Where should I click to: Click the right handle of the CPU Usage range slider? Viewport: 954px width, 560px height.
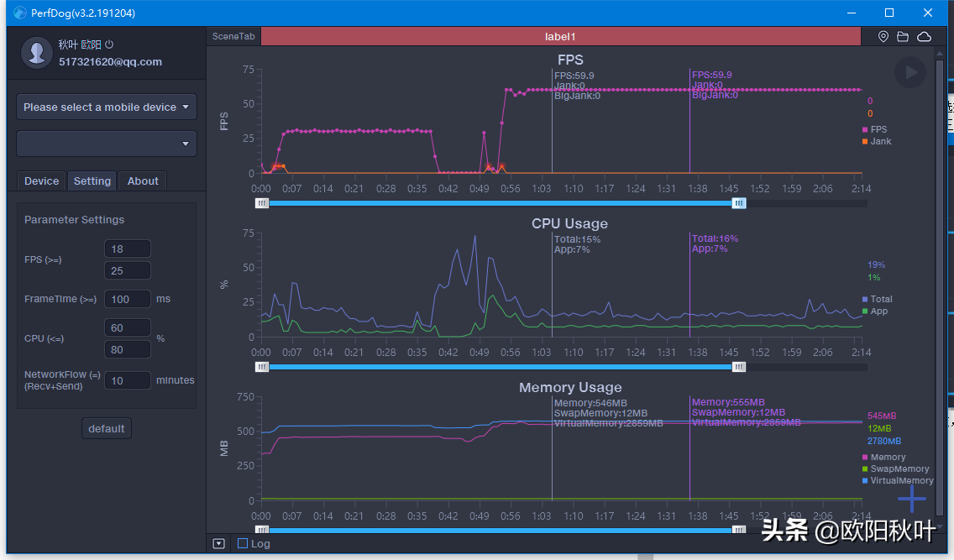pyautogui.click(x=739, y=367)
